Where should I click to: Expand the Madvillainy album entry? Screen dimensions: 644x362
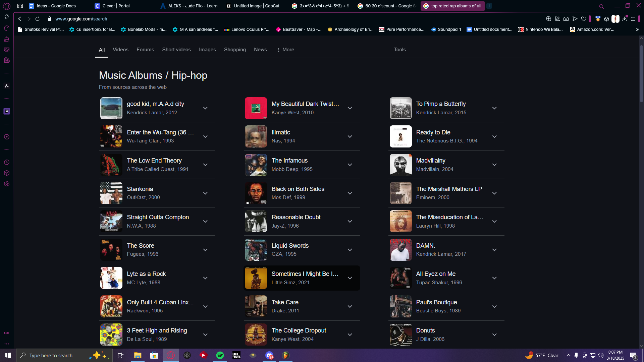click(x=494, y=165)
